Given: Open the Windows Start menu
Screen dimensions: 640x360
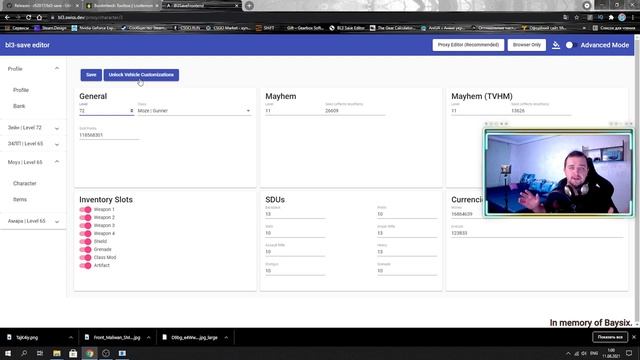Looking at the screenshot, I should 8,353.
